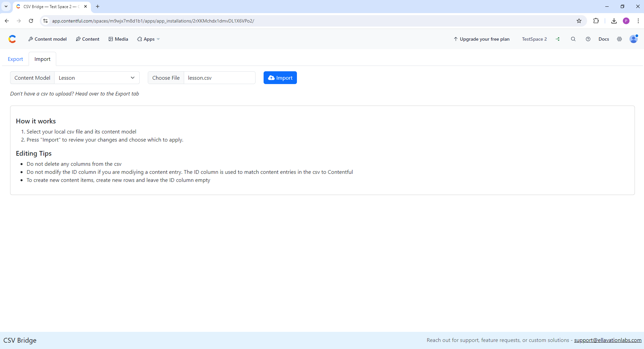The height and width of the screenshot is (349, 644).
Task: Click the blue Import button
Action: [280, 78]
